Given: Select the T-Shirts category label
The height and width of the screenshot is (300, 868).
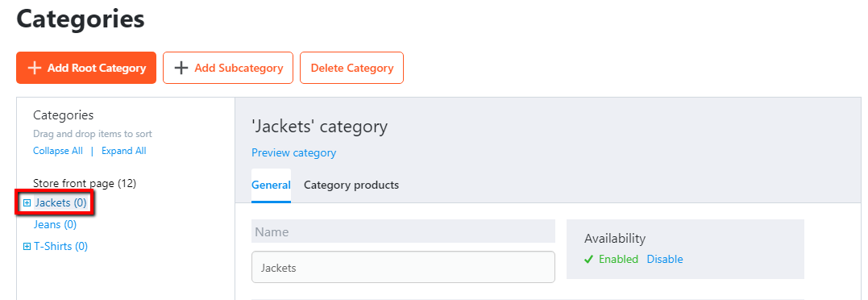Looking at the screenshot, I should click(x=61, y=246).
